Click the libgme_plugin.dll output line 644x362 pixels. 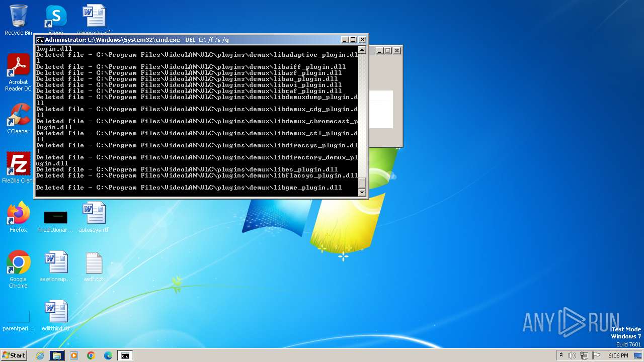(x=189, y=188)
